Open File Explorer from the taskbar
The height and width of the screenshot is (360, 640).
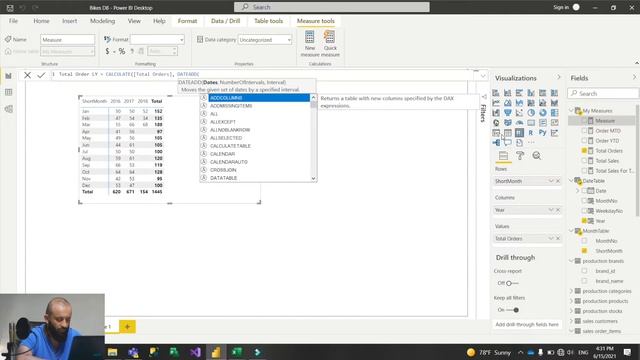[x=113, y=352]
